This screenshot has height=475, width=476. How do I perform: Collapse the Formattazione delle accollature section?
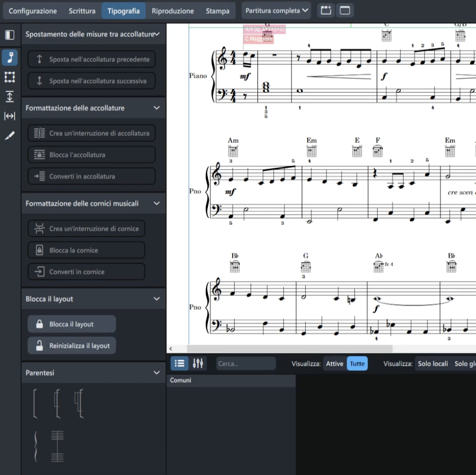(156, 108)
